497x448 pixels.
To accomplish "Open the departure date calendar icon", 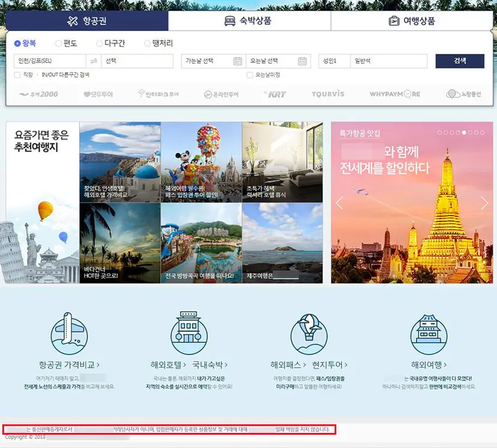I will click(x=238, y=61).
